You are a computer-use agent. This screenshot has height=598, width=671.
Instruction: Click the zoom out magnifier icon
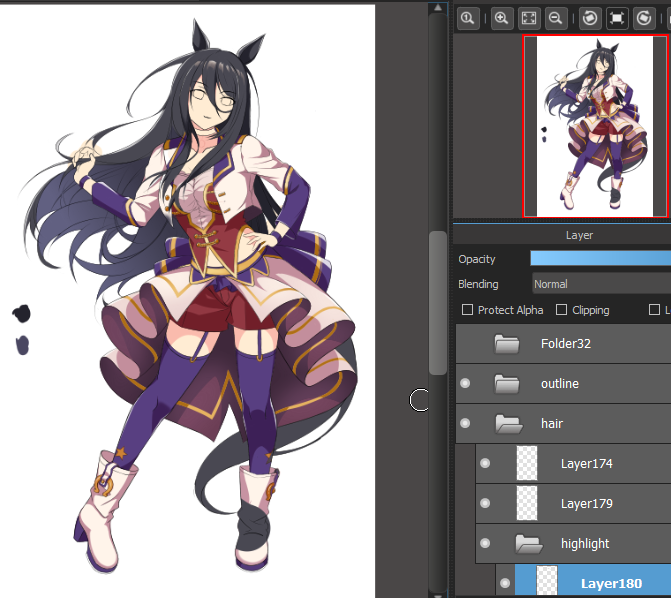tap(556, 18)
